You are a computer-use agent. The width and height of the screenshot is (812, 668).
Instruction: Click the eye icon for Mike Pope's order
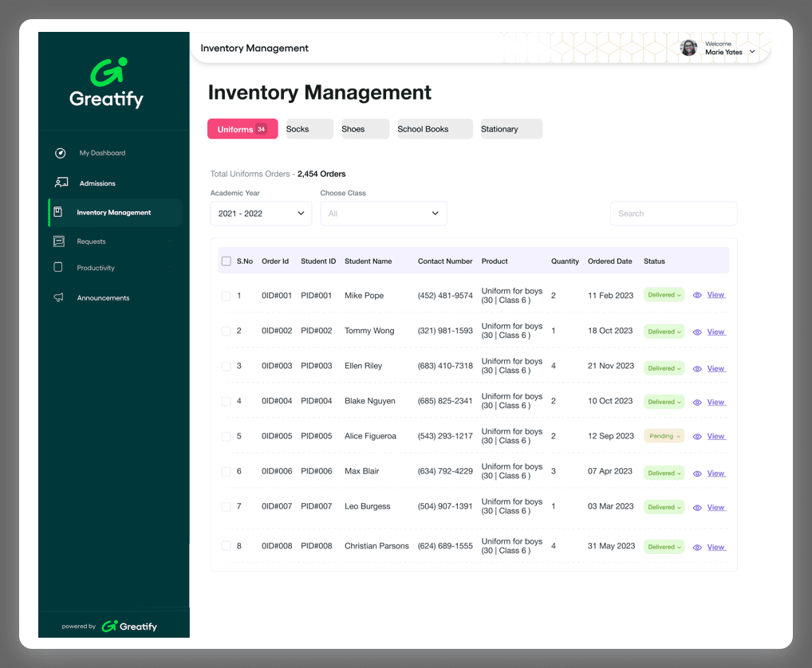tap(697, 295)
